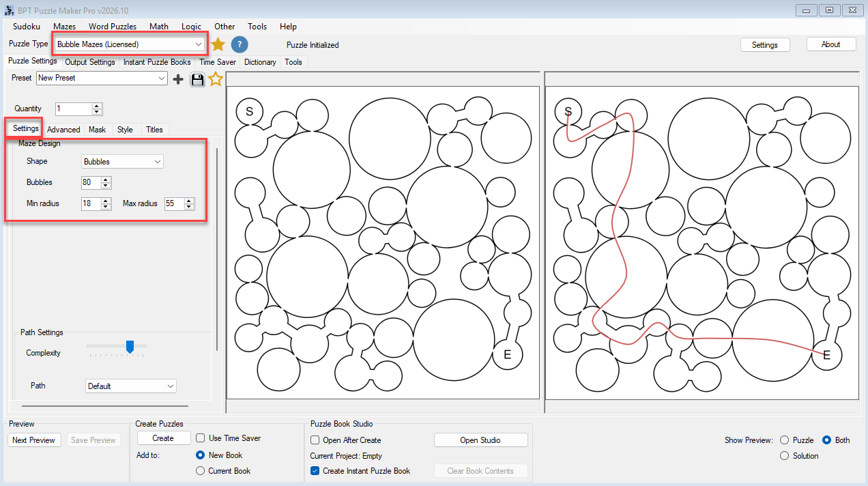Click the Next Preview button
The width and height of the screenshot is (868, 486).
click(33, 440)
